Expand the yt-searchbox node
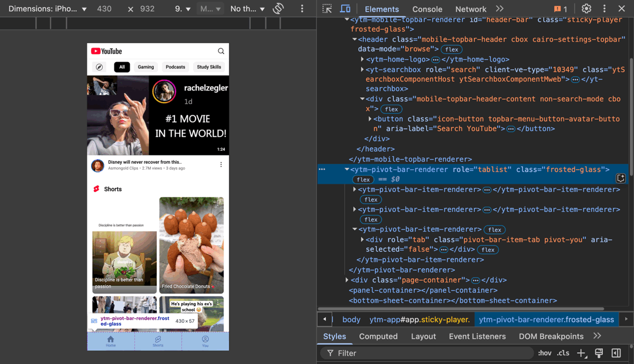 (x=362, y=69)
